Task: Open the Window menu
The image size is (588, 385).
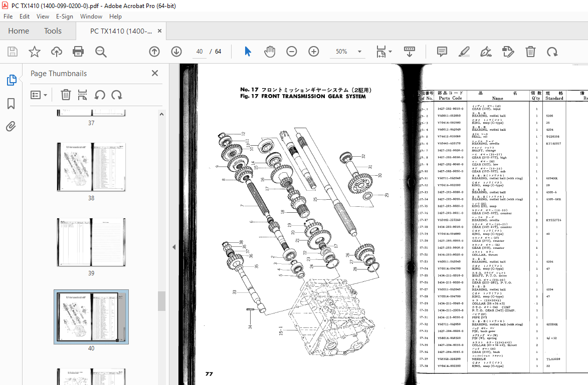Action: 91,17
